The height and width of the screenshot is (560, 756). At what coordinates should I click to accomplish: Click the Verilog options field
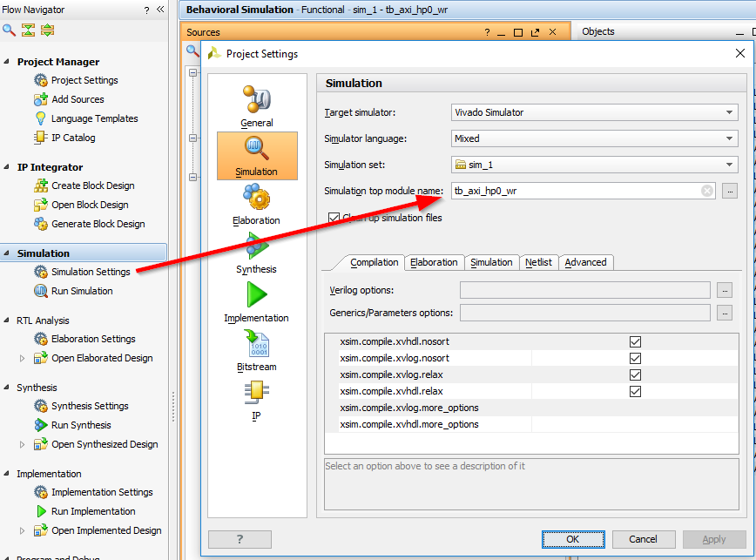click(x=584, y=290)
